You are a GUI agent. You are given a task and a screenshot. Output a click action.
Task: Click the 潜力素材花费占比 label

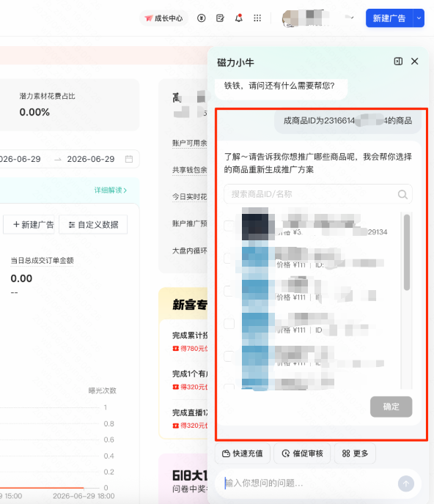pos(48,96)
